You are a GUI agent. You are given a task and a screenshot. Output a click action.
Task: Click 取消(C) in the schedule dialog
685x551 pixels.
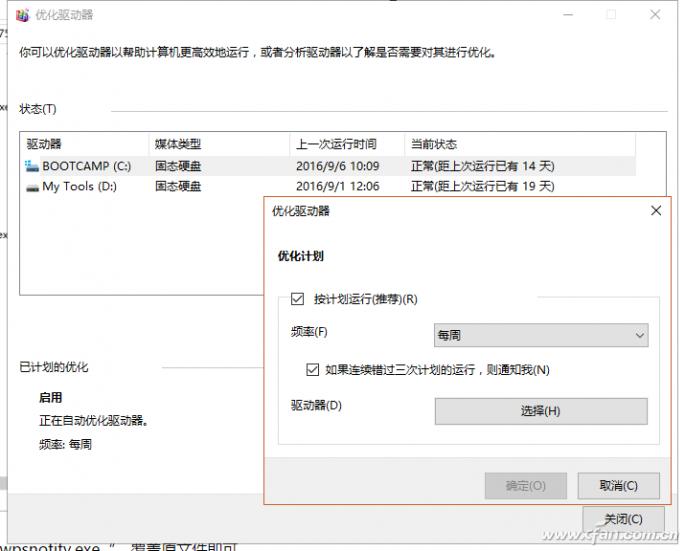click(618, 485)
